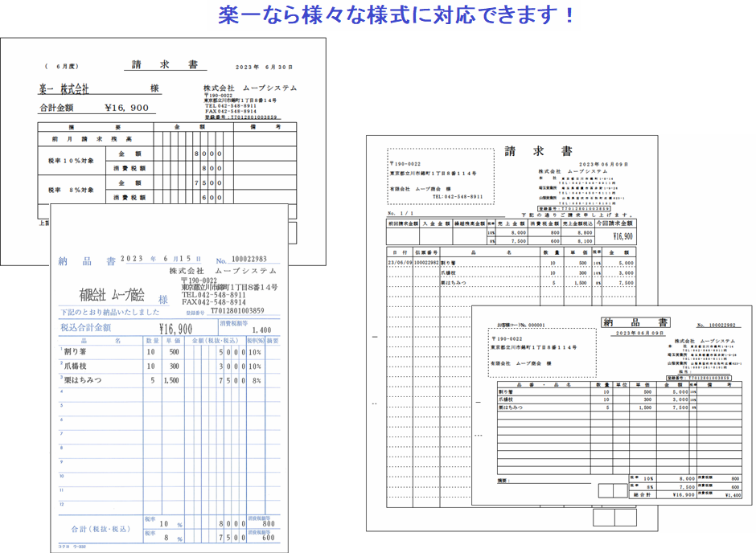Click the blue heading 楽一なら様々な様式に対応できます！
This screenshot has width=756, height=553.
pyautogui.click(x=396, y=15)
